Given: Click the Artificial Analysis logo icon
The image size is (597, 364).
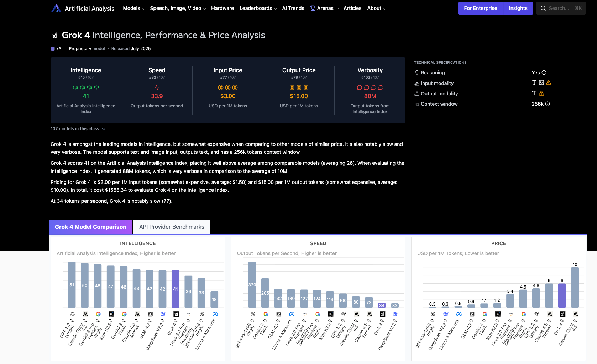Looking at the screenshot, I should [x=56, y=8].
